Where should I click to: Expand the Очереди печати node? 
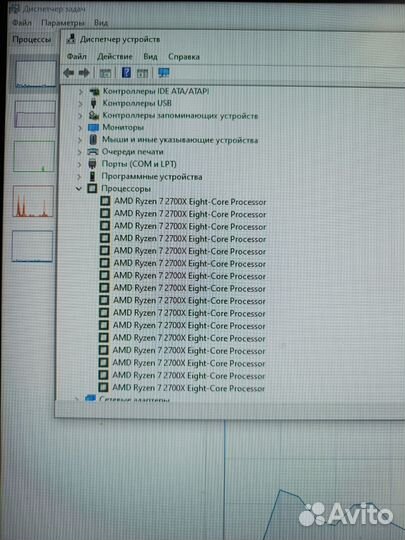coord(79,152)
